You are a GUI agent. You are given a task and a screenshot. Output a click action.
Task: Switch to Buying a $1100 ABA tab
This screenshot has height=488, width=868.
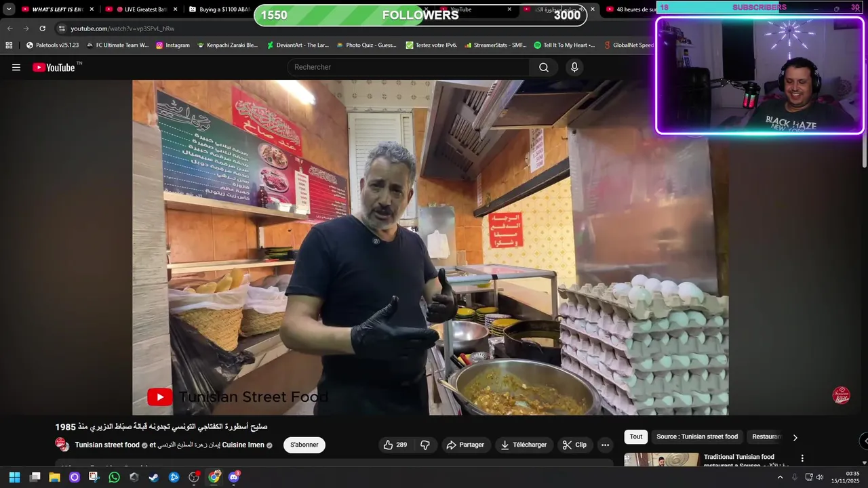tap(220, 9)
